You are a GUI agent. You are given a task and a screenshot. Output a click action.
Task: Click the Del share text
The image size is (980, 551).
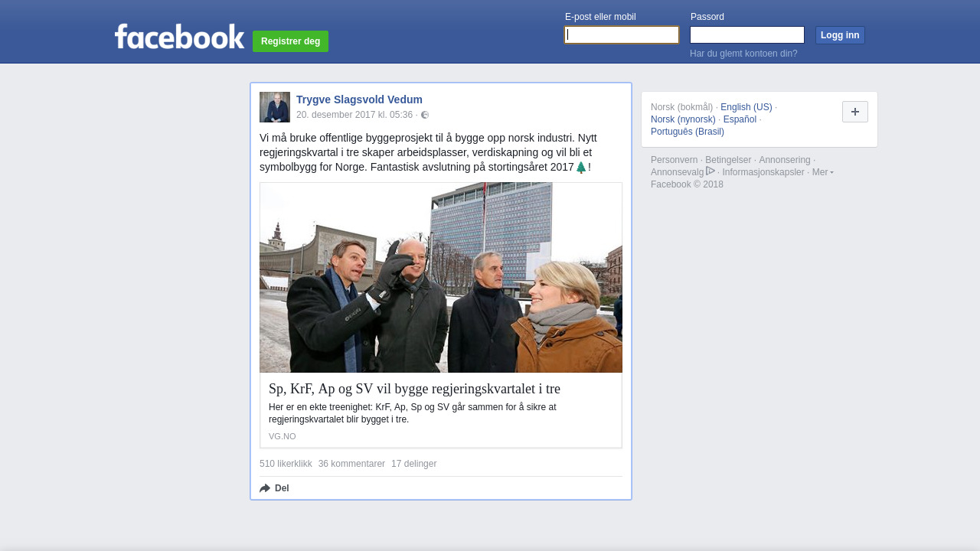click(x=282, y=488)
